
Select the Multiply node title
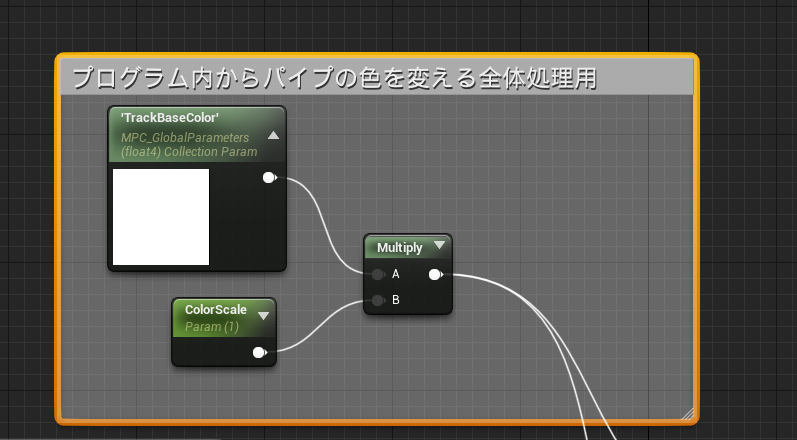[400, 247]
